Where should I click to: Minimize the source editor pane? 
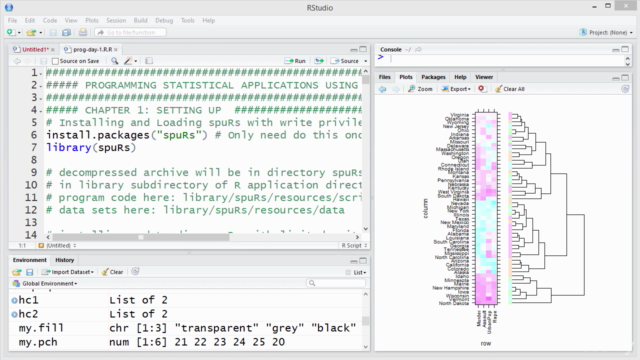[x=354, y=49]
